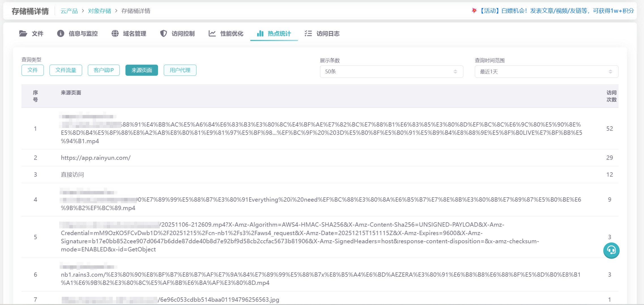Screen dimensions: 644x305
Task: Click the folder icon for 文件 tab
Action: pyautogui.click(x=23, y=34)
